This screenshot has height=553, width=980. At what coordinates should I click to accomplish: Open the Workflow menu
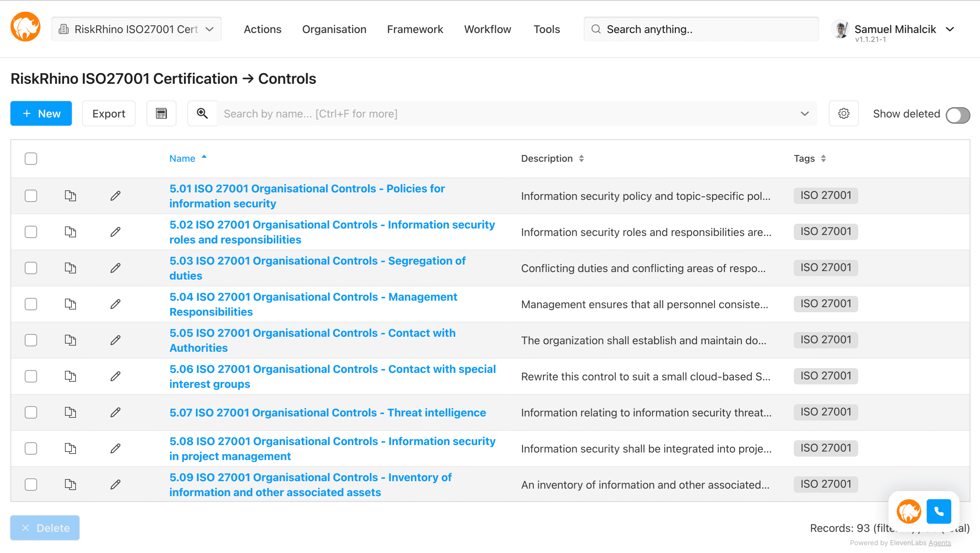[x=487, y=29]
